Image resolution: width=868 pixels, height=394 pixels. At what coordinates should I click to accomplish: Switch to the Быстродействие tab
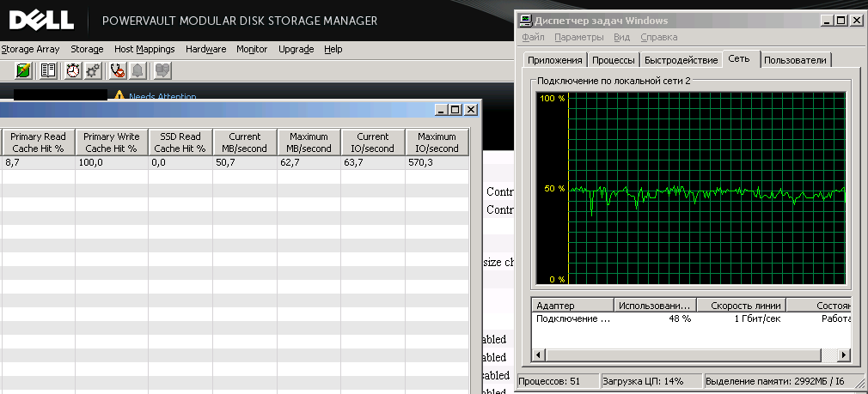tap(681, 60)
